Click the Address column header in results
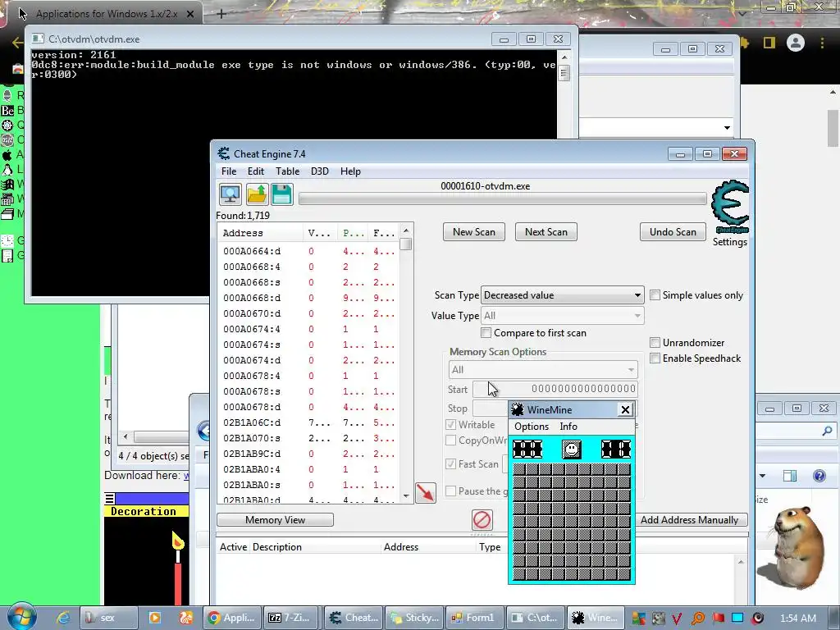 point(260,233)
